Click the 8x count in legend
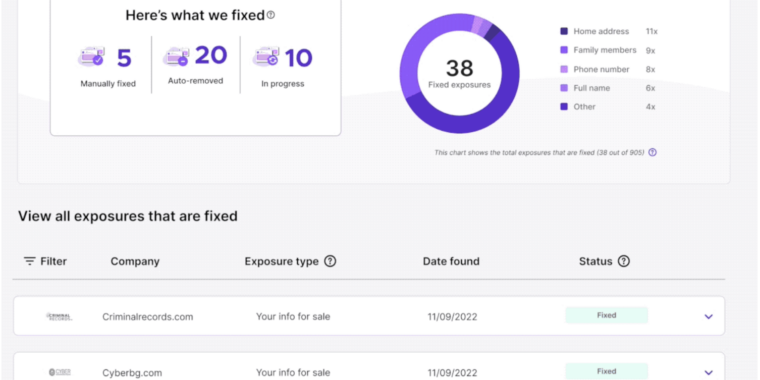The height and width of the screenshot is (380, 760). 650,69
